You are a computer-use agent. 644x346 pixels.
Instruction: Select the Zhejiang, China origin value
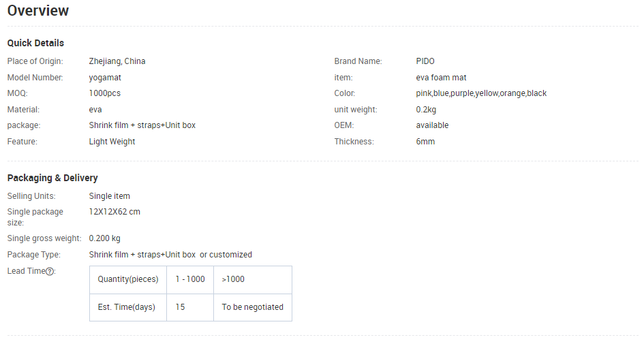coord(117,61)
